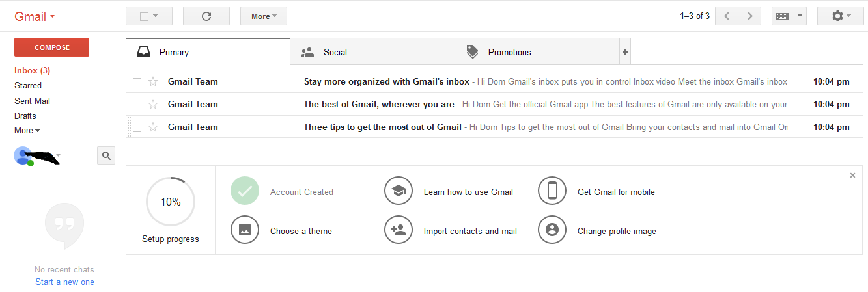Image resolution: width=868 pixels, height=292 pixels.
Task: Go to newer messages arrow
Action: pyautogui.click(x=727, y=16)
